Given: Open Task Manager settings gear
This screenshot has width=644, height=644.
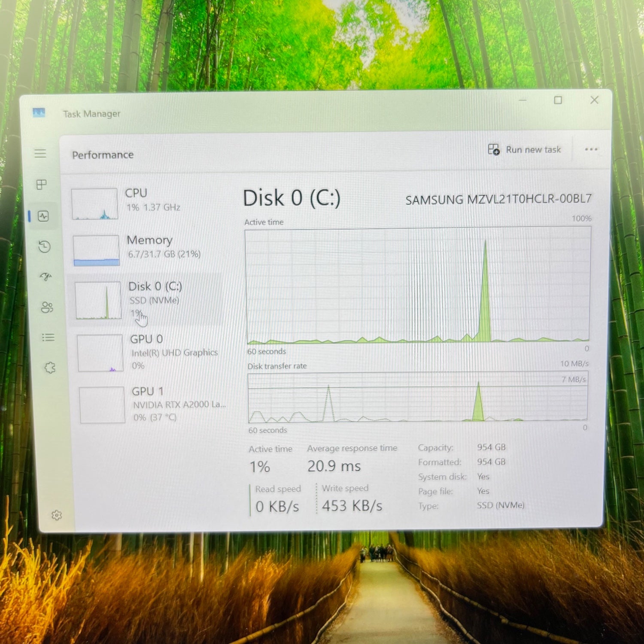Looking at the screenshot, I should [57, 515].
